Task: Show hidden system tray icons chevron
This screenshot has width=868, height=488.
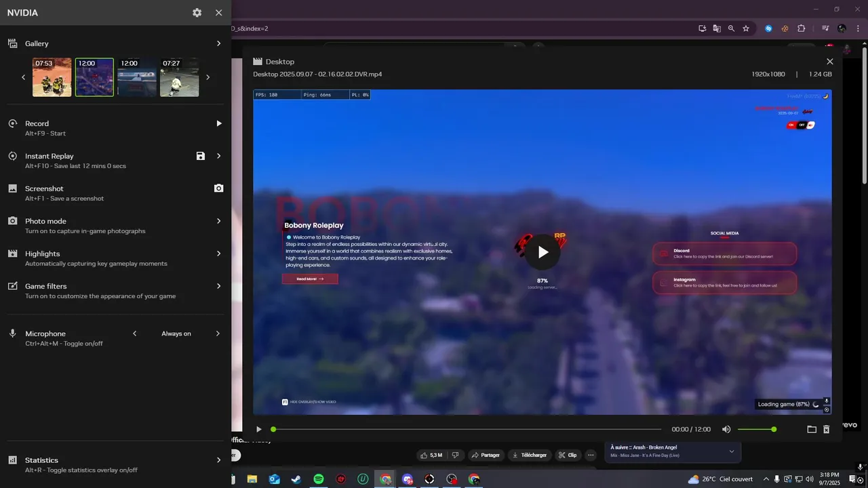Action: (x=766, y=479)
